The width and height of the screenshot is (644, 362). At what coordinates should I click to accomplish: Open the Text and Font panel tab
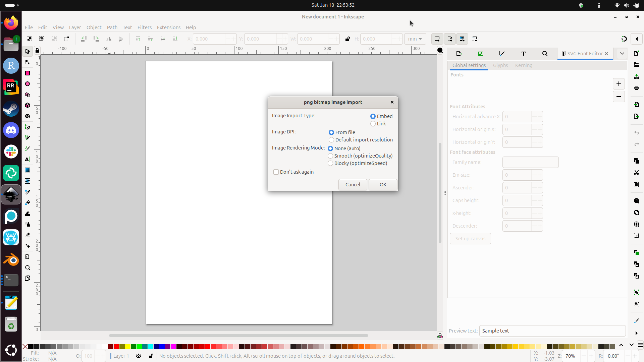click(523, 54)
